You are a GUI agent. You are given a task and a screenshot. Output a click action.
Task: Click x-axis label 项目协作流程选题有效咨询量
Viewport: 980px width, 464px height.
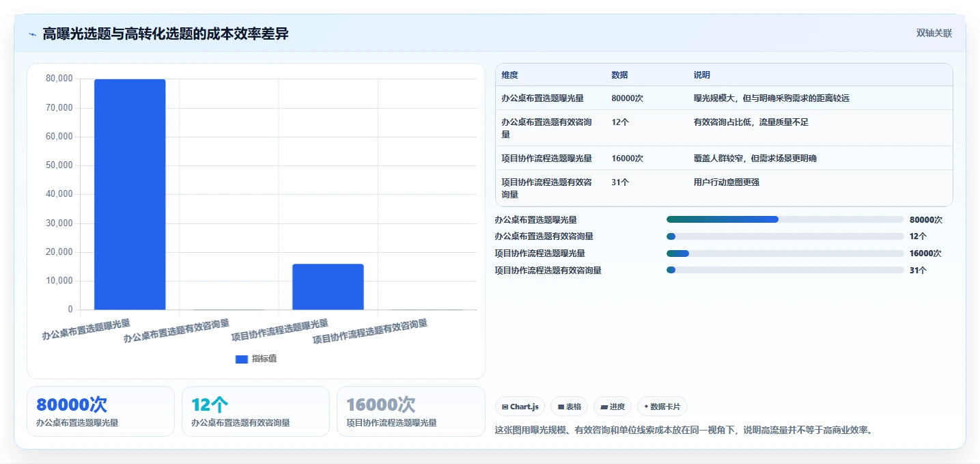(x=369, y=331)
